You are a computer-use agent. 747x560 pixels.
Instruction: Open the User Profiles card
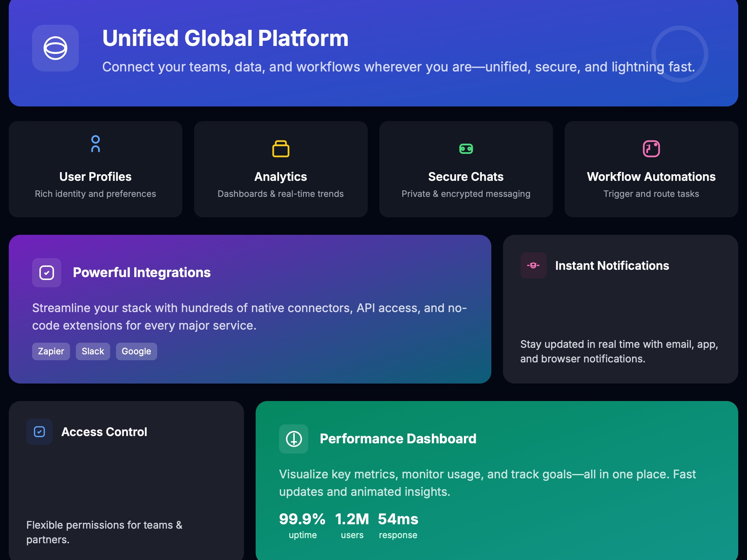(x=95, y=169)
